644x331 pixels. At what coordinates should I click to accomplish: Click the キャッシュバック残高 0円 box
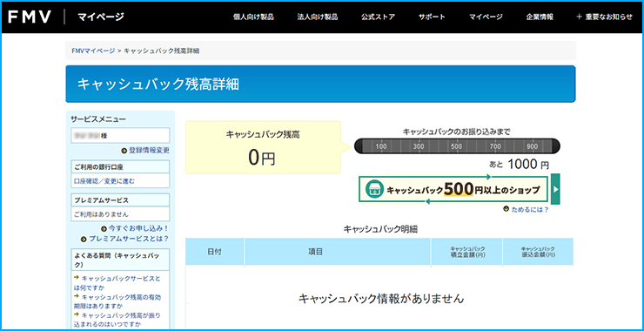point(264,147)
